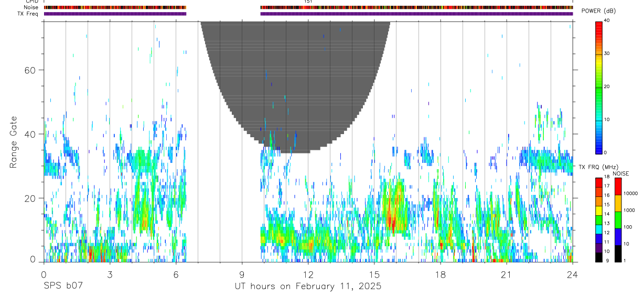Click the black bottom segment of TX FRQ bar

coord(598,257)
